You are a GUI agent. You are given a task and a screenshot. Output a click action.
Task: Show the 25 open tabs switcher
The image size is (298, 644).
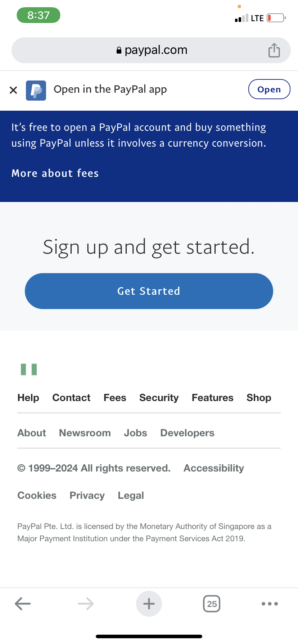pos(212,604)
